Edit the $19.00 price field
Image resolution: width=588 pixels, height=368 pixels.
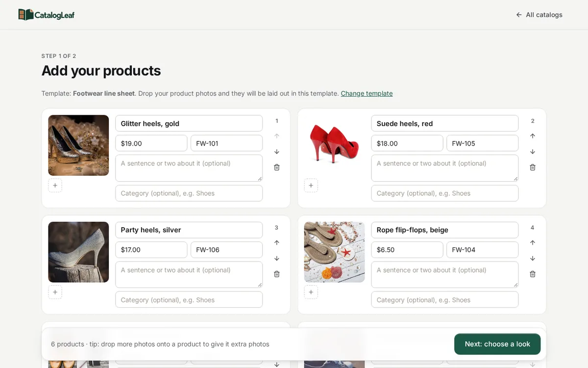click(x=151, y=143)
